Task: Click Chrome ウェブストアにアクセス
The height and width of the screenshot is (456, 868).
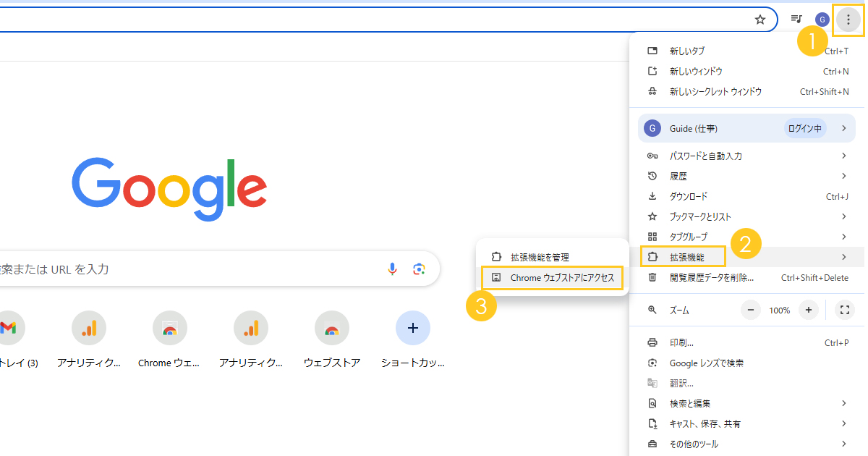Action: 553,277
